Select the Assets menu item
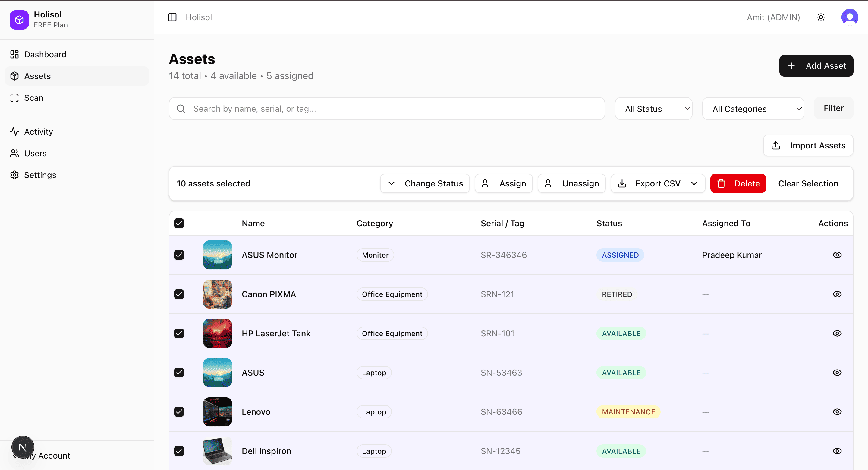This screenshot has width=868, height=470. pos(37,76)
